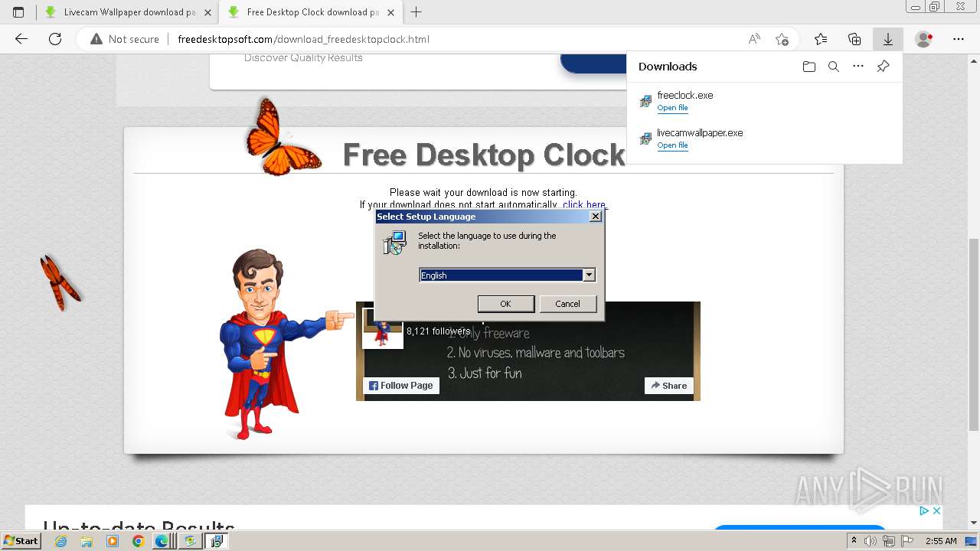Viewport: 980px width, 551px height.
Task: Show hidden system tray icons
Action: coord(854,541)
